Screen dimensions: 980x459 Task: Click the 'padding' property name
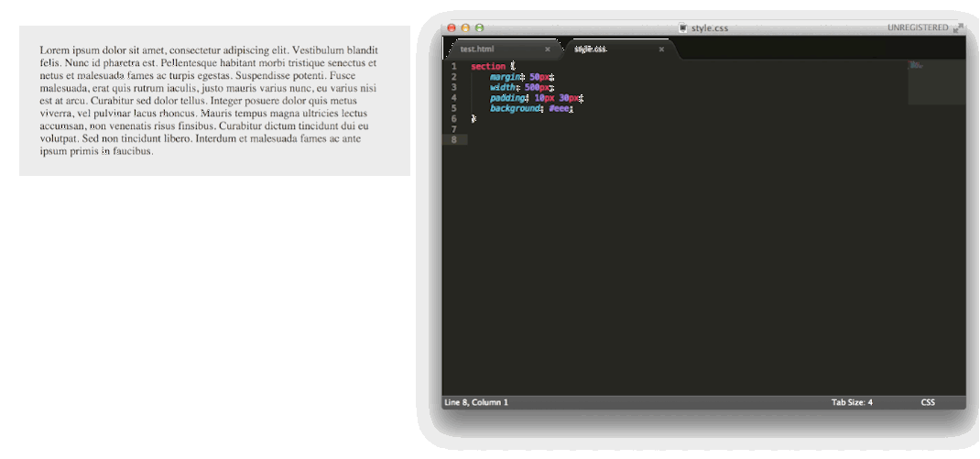(x=507, y=97)
